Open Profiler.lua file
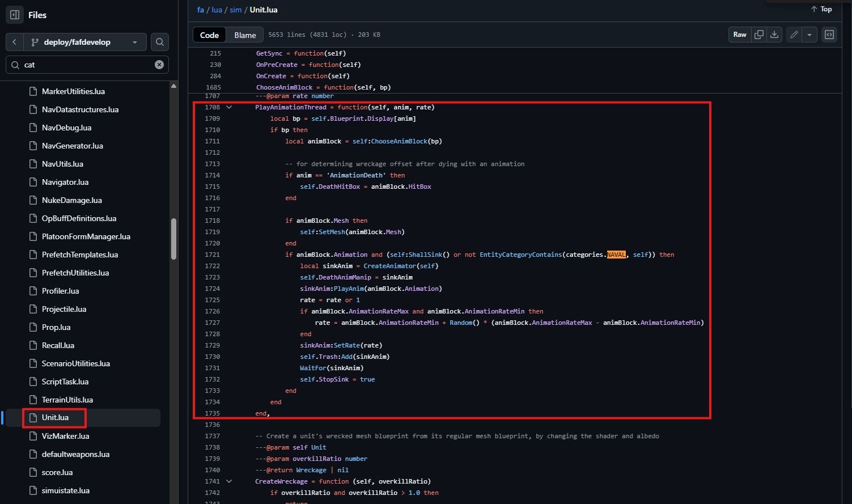This screenshot has width=852, height=504. (60, 291)
